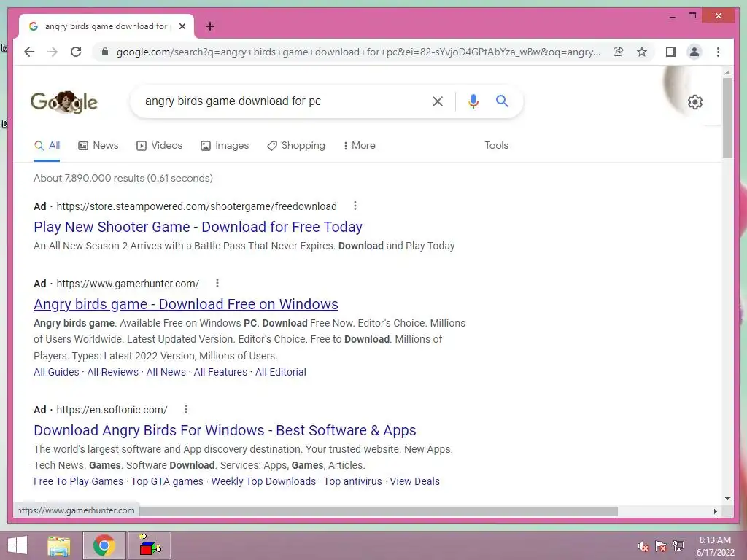Submit search with magnifier icon
Image resolution: width=747 pixels, height=560 pixels.
502,101
